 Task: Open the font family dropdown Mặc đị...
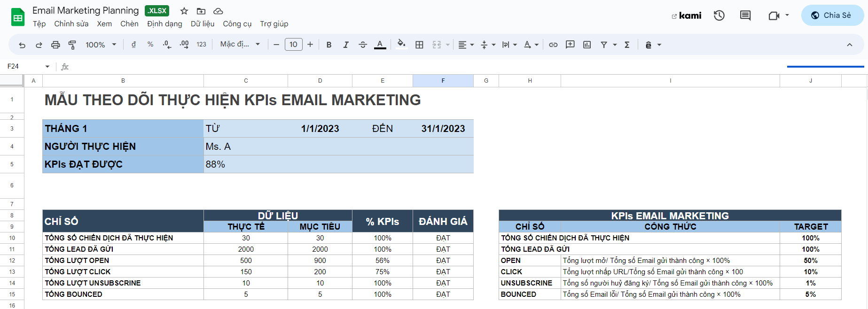tap(240, 44)
